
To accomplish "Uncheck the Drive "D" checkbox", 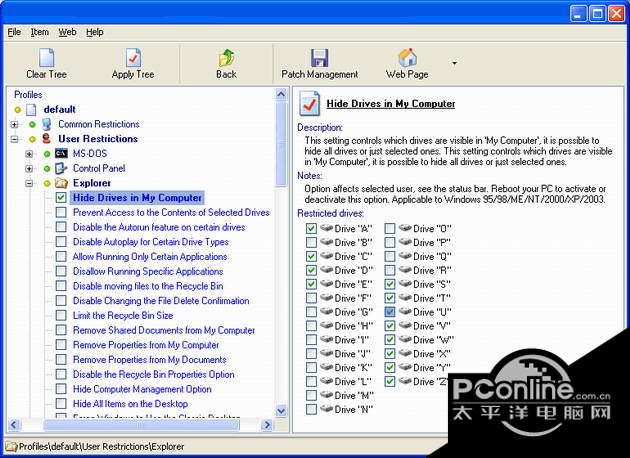I will (311, 270).
